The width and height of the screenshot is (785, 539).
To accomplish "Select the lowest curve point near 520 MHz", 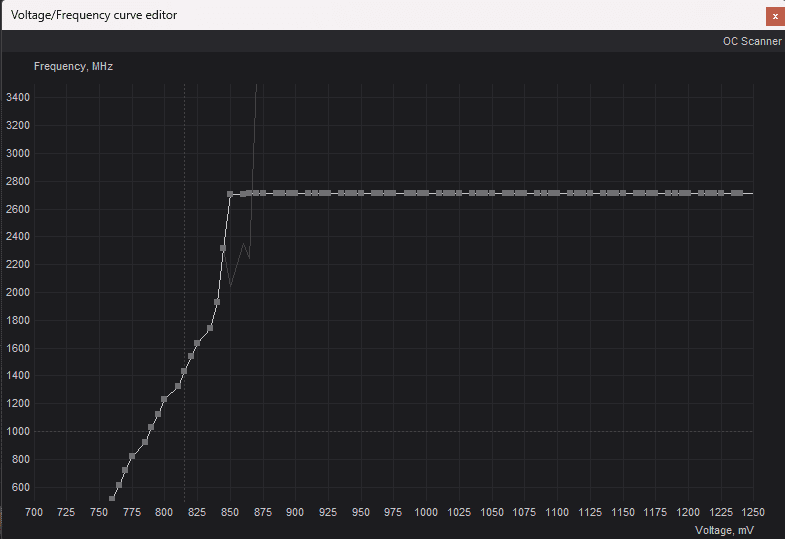I will 112,498.
